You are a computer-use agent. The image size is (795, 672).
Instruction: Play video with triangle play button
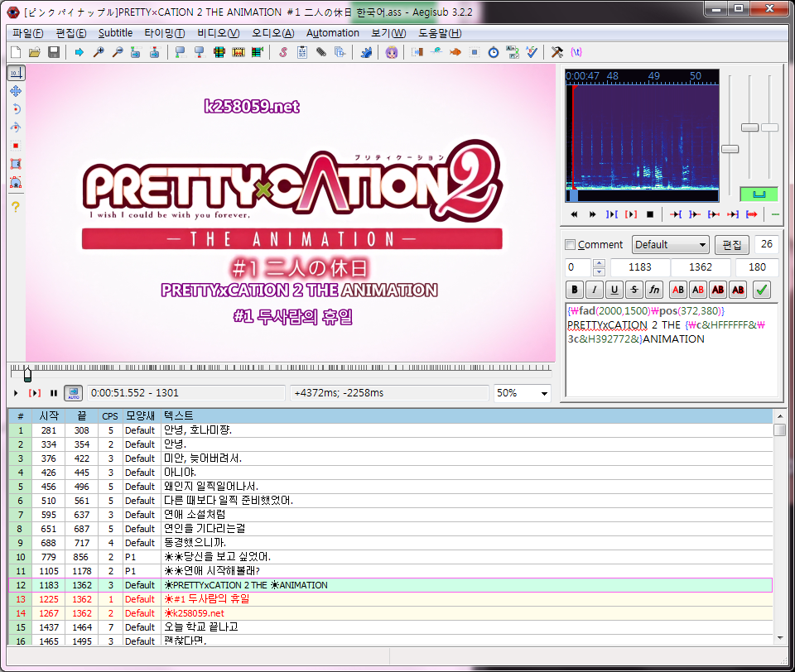(x=16, y=393)
